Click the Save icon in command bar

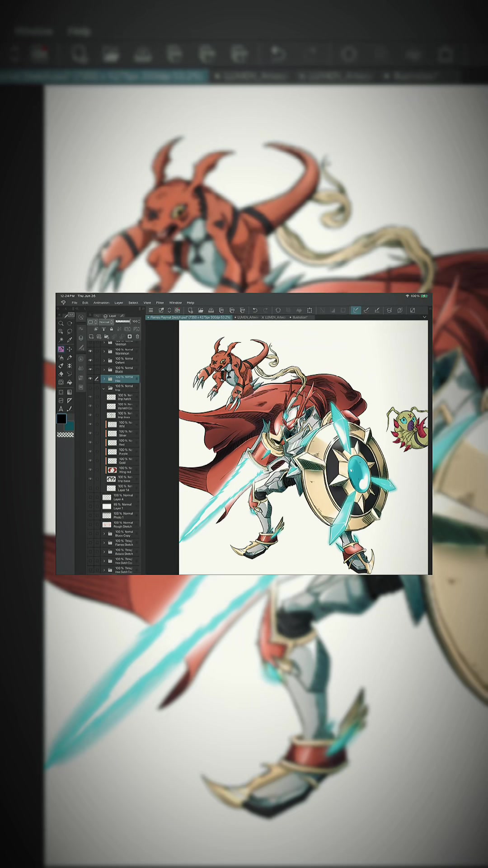(211, 310)
